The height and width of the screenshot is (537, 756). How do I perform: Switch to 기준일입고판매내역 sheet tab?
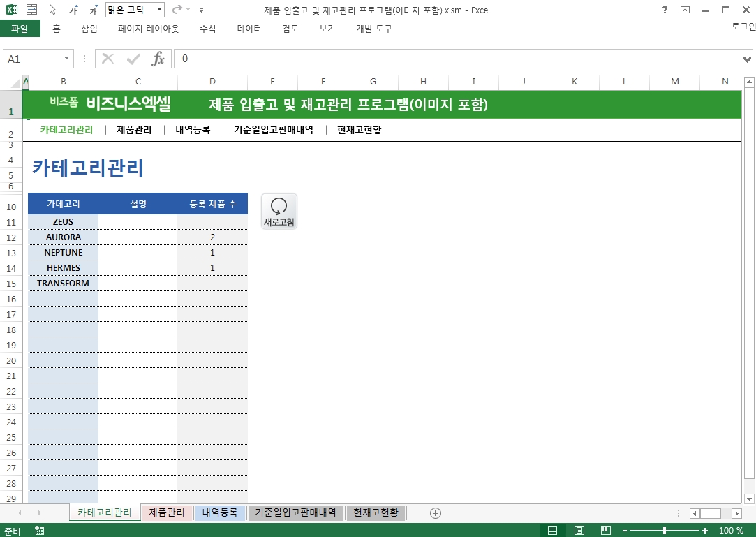click(x=295, y=513)
